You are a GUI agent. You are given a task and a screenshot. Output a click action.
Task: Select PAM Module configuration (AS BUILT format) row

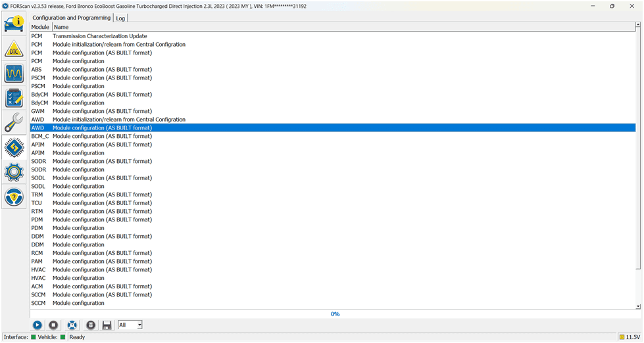coord(333,262)
